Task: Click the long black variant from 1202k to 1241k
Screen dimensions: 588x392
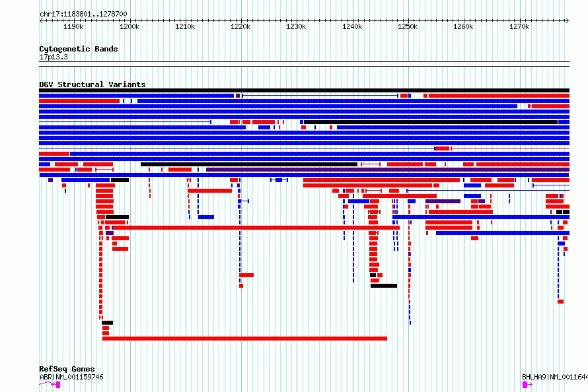Action: coord(249,164)
